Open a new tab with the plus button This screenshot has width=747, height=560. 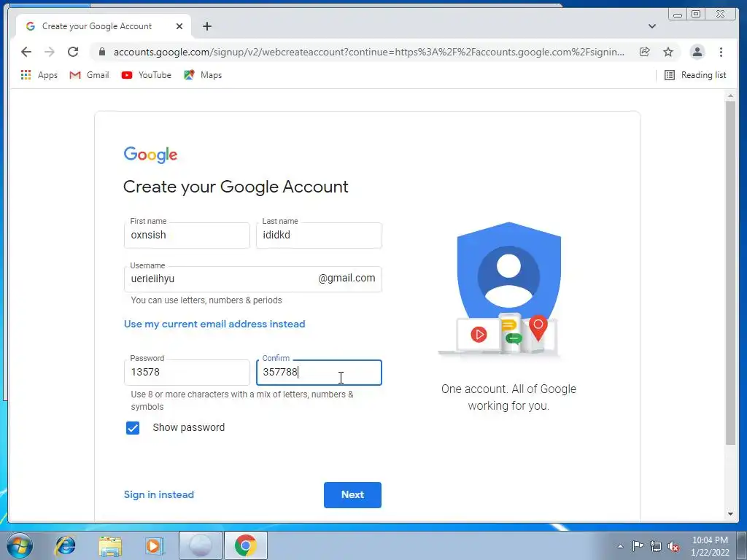click(x=206, y=26)
